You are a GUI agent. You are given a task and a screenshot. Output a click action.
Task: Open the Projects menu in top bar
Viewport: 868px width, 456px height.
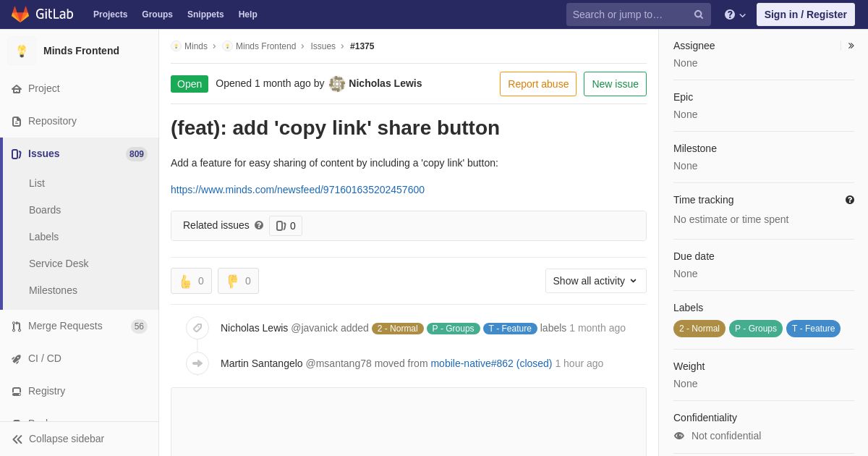[110, 14]
